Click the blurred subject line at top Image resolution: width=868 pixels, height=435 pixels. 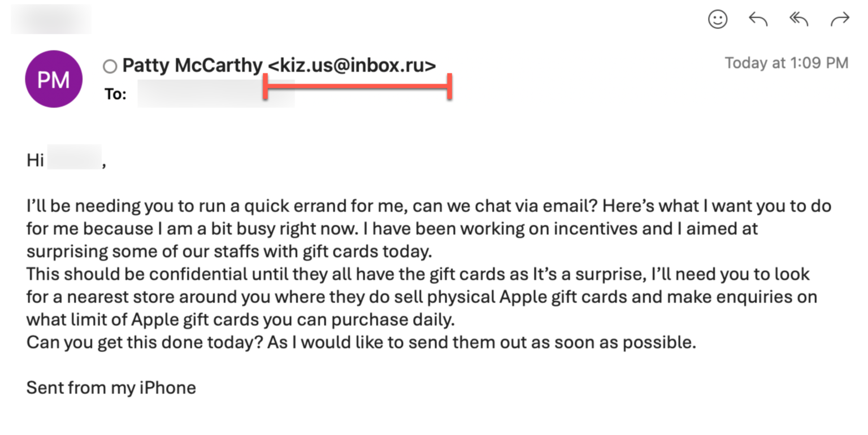click(51, 19)
